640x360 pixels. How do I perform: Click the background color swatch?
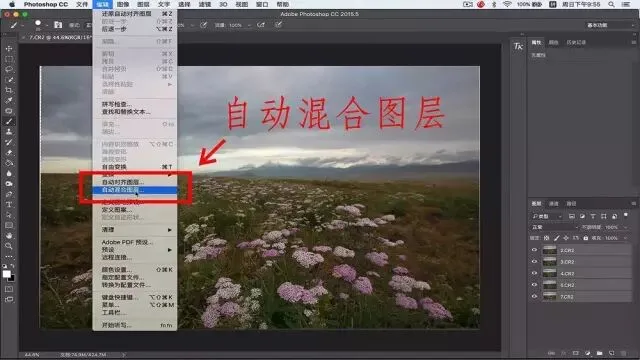[12, 279]
